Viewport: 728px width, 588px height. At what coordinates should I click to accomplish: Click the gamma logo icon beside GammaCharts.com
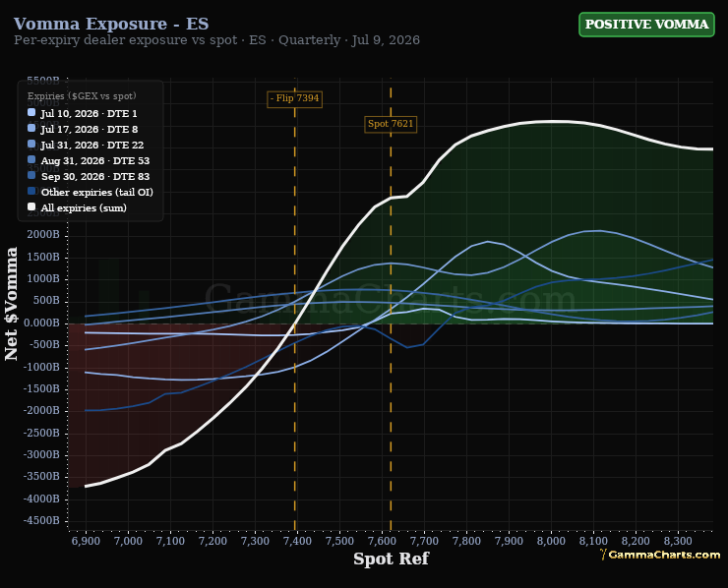point(604,555)
